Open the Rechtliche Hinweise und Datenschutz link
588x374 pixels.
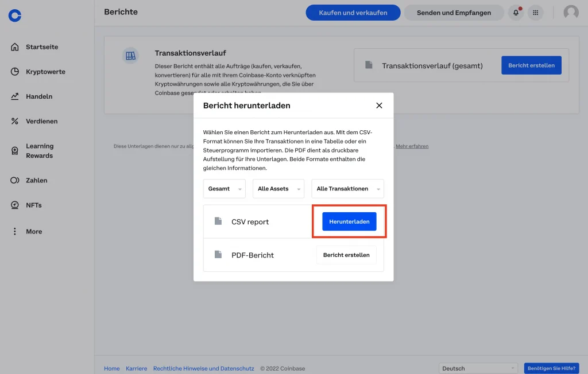click(x=203, y=368)
